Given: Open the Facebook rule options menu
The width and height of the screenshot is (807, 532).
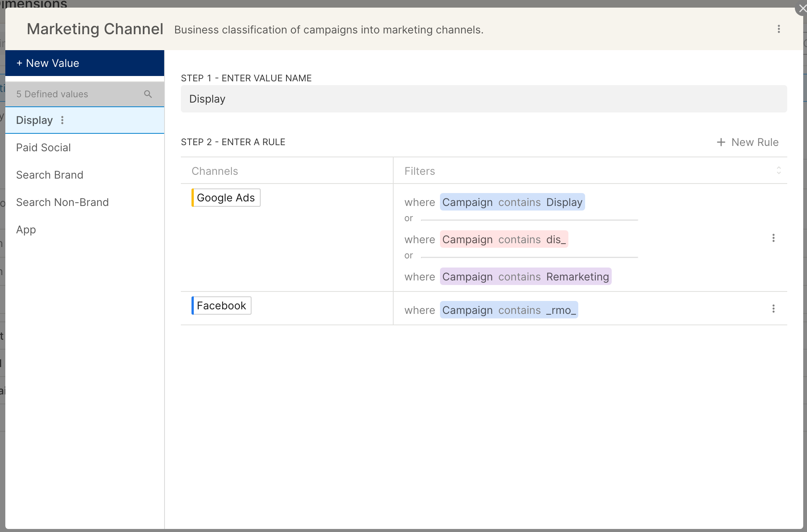Looking at the screenshot, I should (773, 309).
